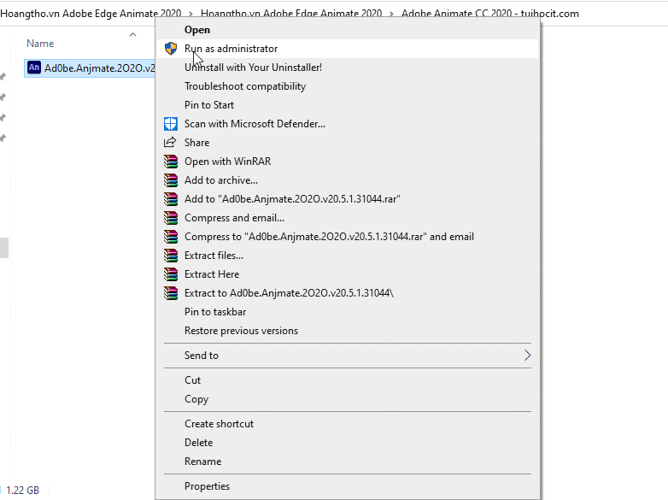Sort files by the Name column header
This screenshot has width=668, height=500.
[x=40, y=43]
